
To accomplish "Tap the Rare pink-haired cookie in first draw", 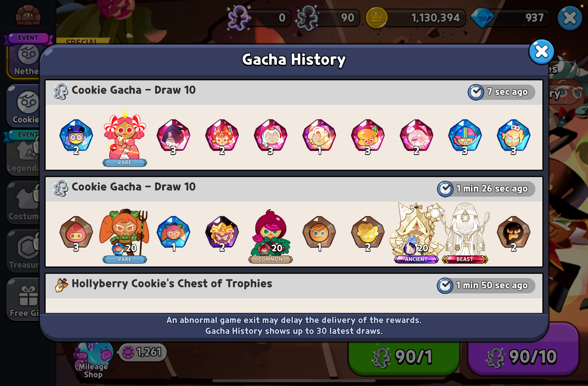I will pyautogui.click(x=125, y=138).
